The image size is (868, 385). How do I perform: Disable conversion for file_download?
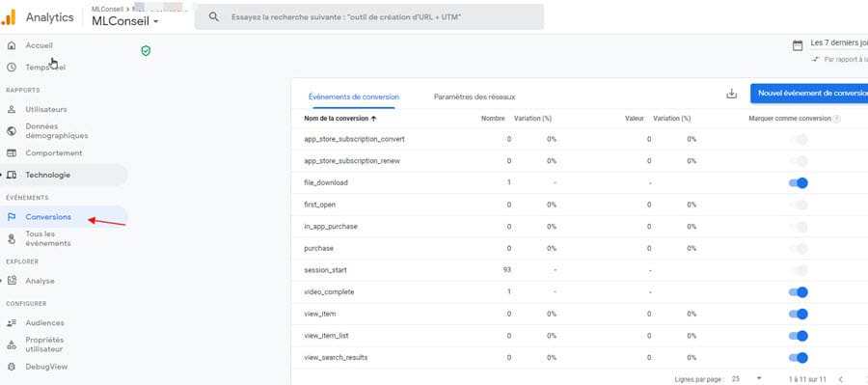pyautogui.click(x=799, y=182)
